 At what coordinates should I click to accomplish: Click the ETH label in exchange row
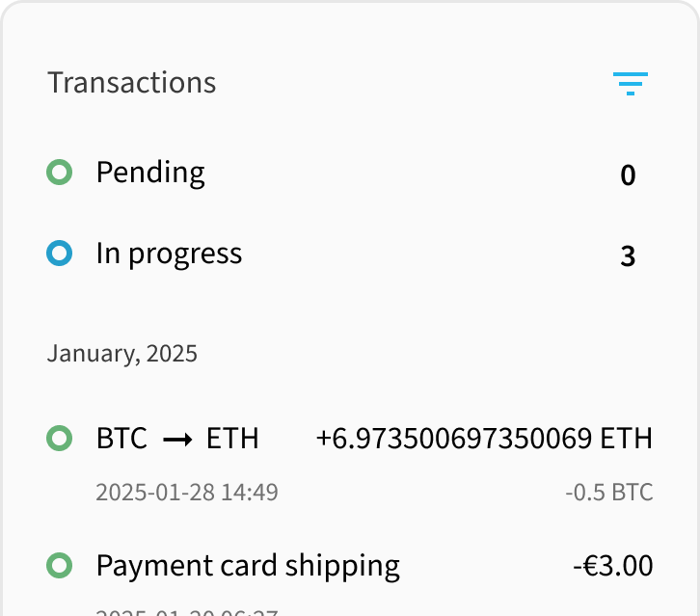point(232,439)
